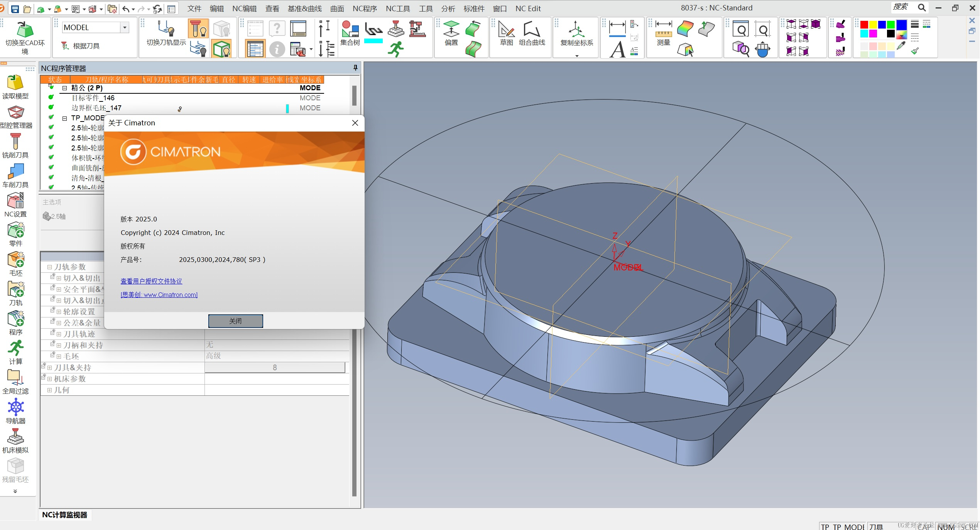This screenshot has height=530, width=980.
Task: Click the save icon in title bar
Action: point(15,8)
